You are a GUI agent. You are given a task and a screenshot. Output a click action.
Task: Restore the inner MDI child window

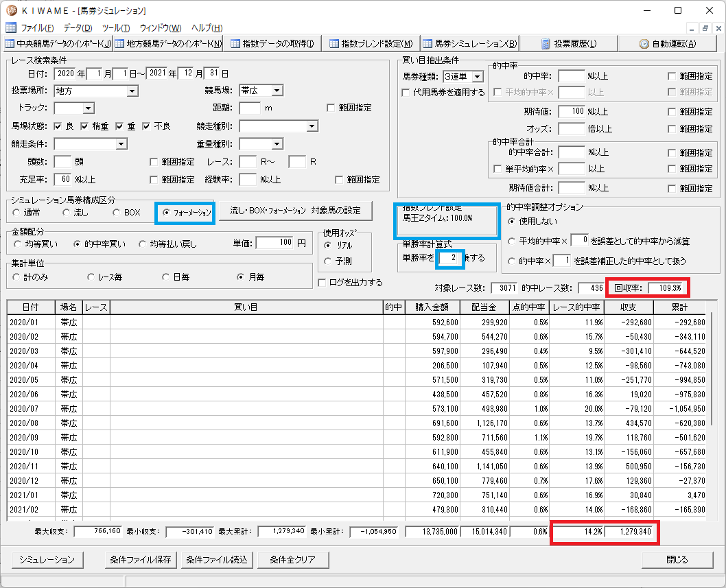tap(705, 28)
